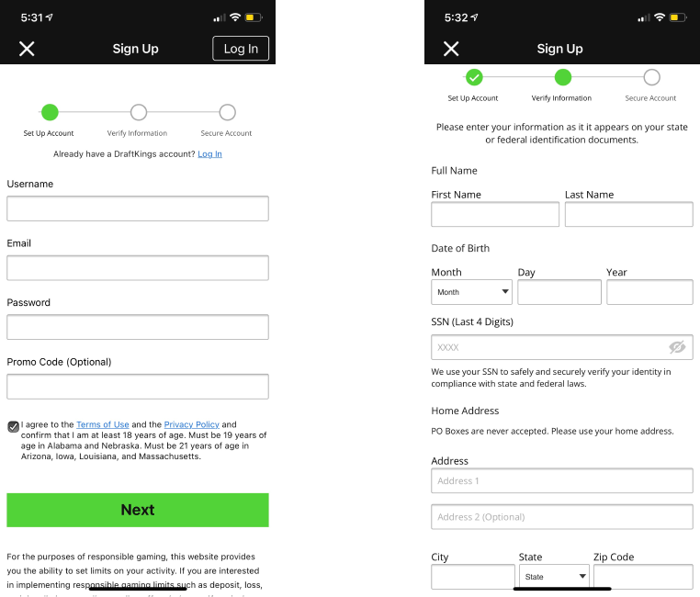This screenshot has width=700, height=597.
Task: Tap the cellular signal icon on right screen
Action: [x=643, y=17]
